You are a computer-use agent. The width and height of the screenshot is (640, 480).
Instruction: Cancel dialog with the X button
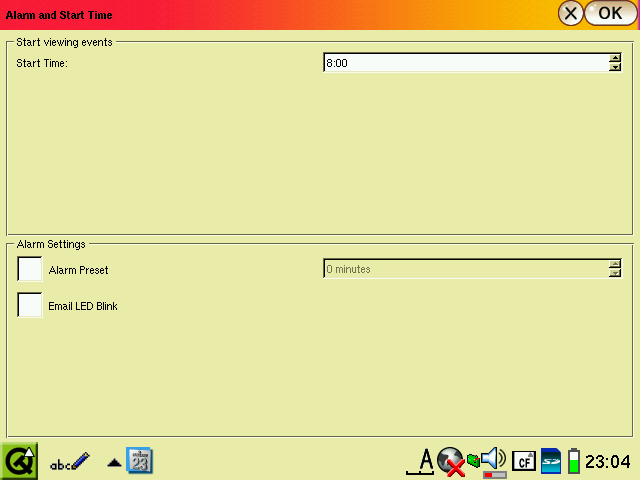pyautogui.click(x=570, y=13)
